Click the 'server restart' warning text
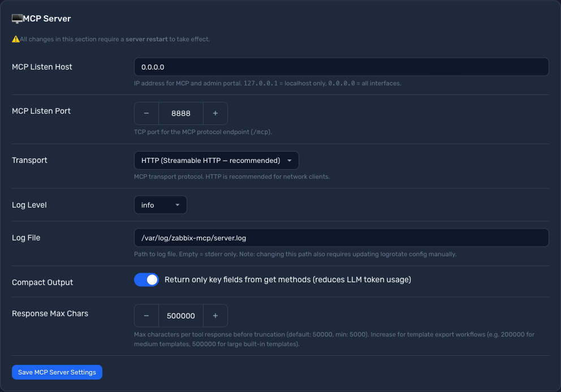The height and width of the screenshot is (392, 561). [x=146, y=39]
